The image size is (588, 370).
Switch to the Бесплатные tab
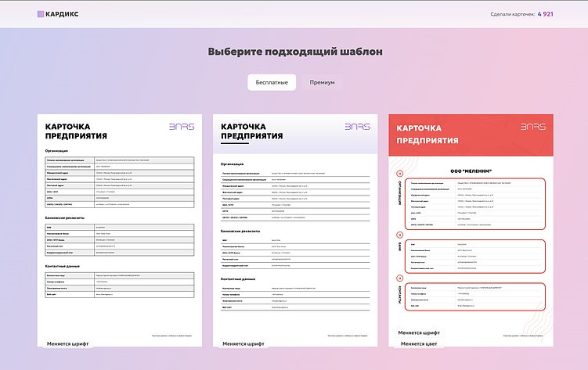coord(272,82)
